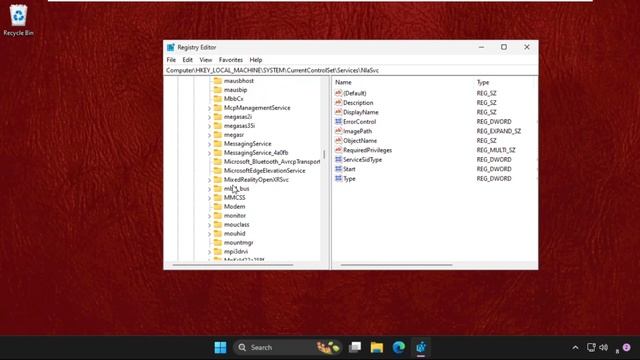Select the Modem key
The width and height of the screenshot is (640, 360).
(x=234, y=207)
